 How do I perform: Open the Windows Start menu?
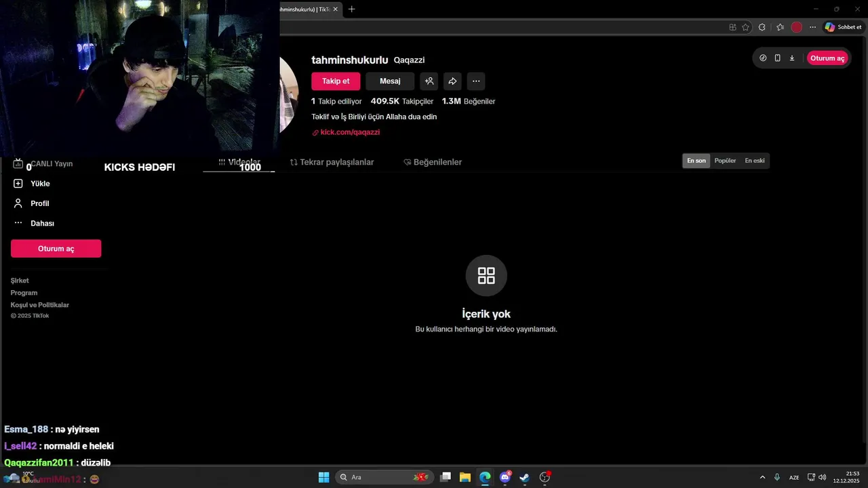(x=324, y=477)
